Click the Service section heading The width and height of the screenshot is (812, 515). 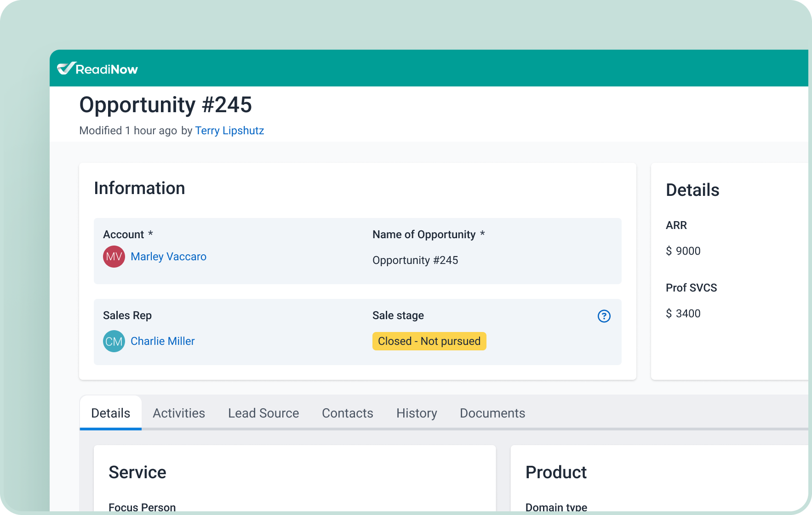(137, 472)
